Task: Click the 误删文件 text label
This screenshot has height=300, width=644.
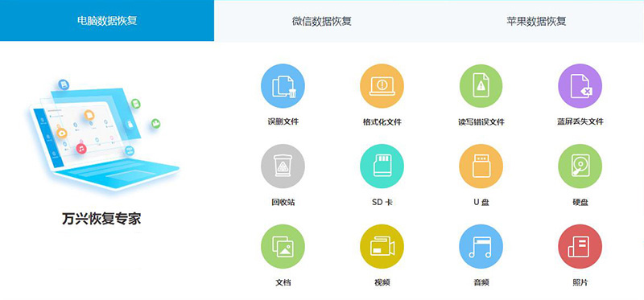Action: click(x=283, y=122)
